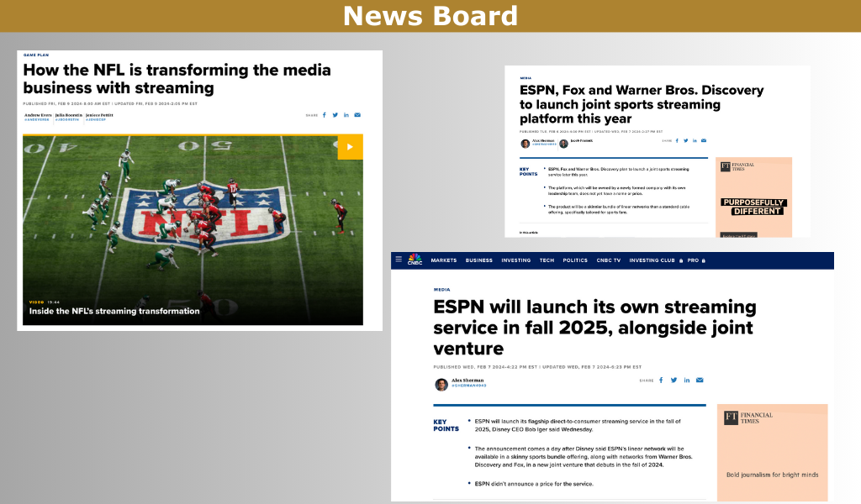Screen dimensions: 861x504
Task: Open the NFL field video thumbnail
Action: pos(193,230)
